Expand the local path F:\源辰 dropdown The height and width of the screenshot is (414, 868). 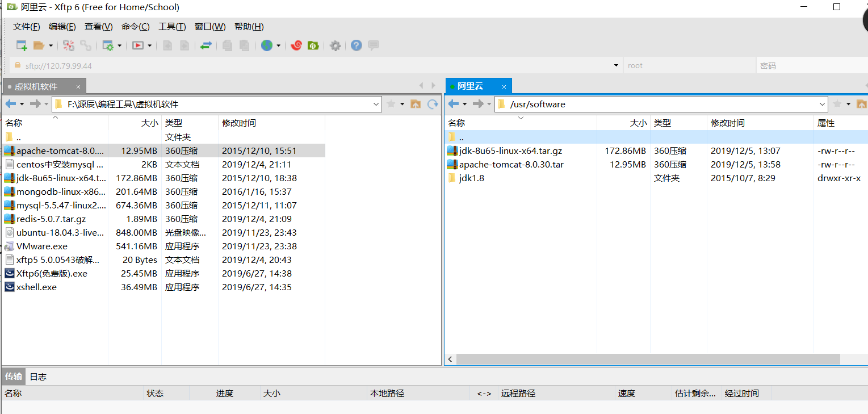(376, 104)
